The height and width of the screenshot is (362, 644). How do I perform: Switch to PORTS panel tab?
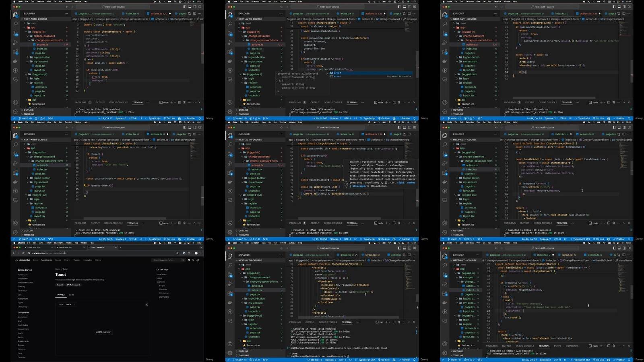557,346
